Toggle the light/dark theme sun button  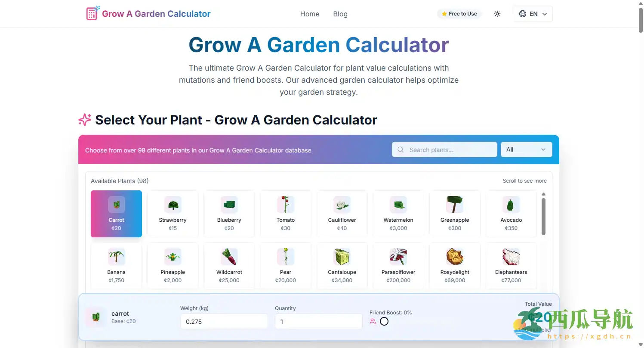pos(497,14)
